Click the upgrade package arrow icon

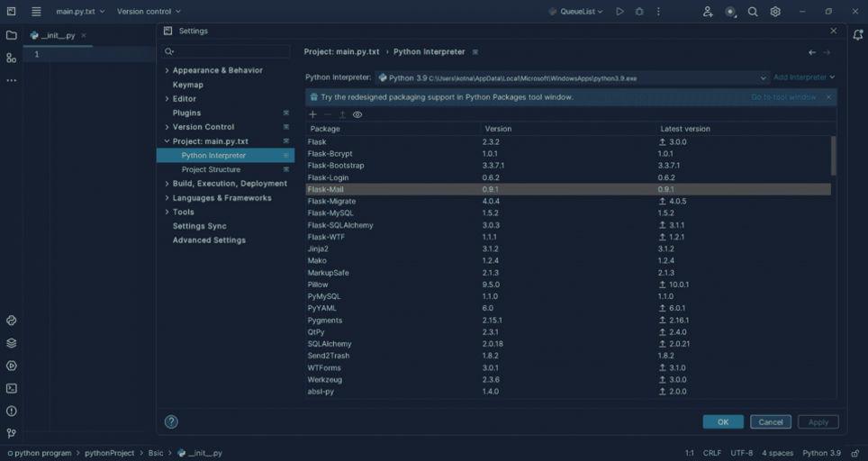pyautogui.click(x=342, y=114)
